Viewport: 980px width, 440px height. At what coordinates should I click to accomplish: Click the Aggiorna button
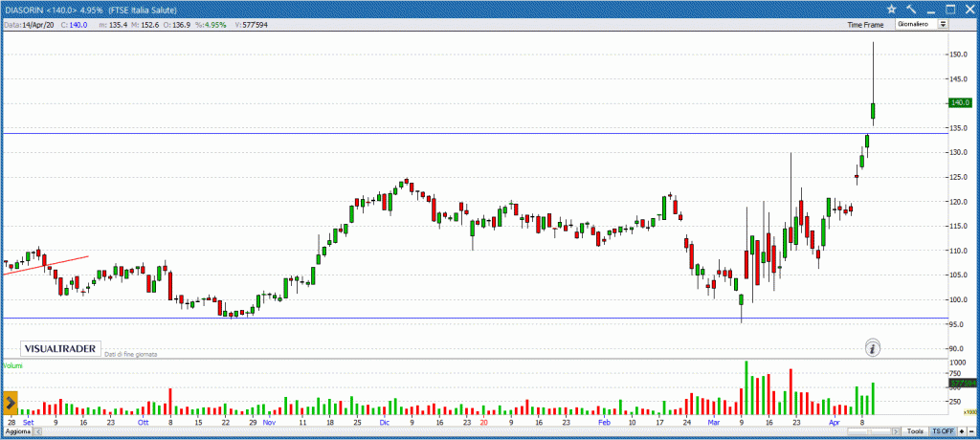[x=17, y=431]
